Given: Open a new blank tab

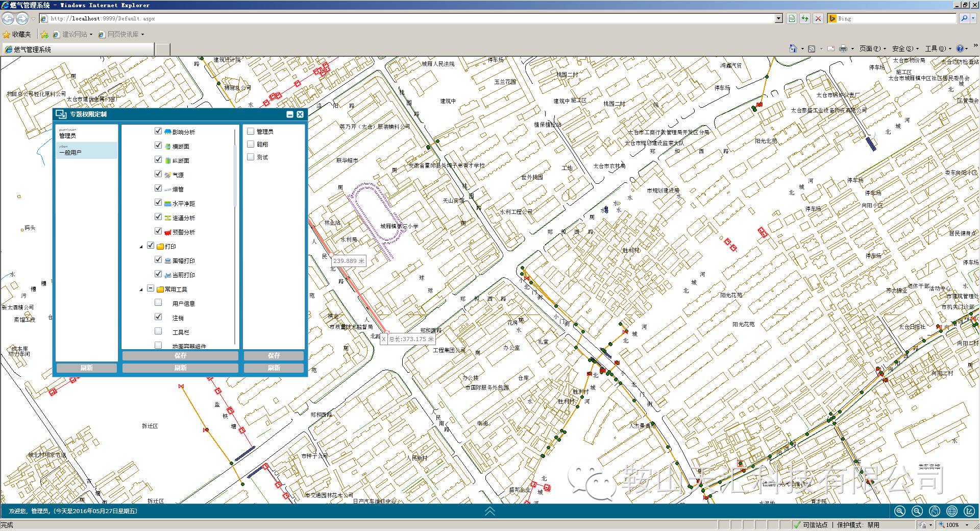Looking at the screenshot, I should pos(162,49).
